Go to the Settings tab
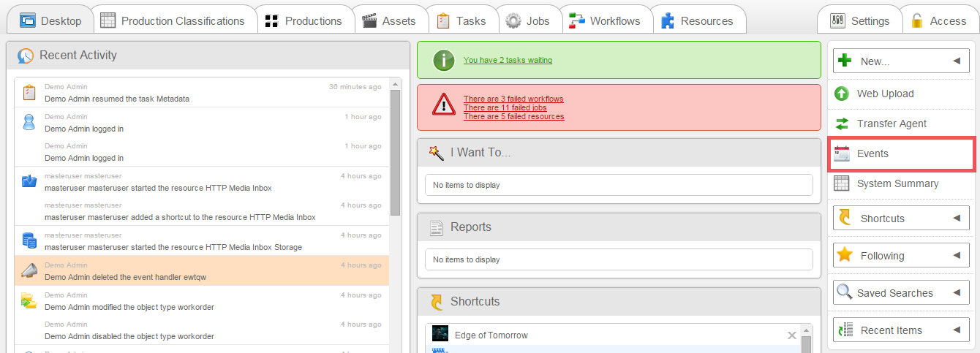980x353 pixels. point(859,20)
